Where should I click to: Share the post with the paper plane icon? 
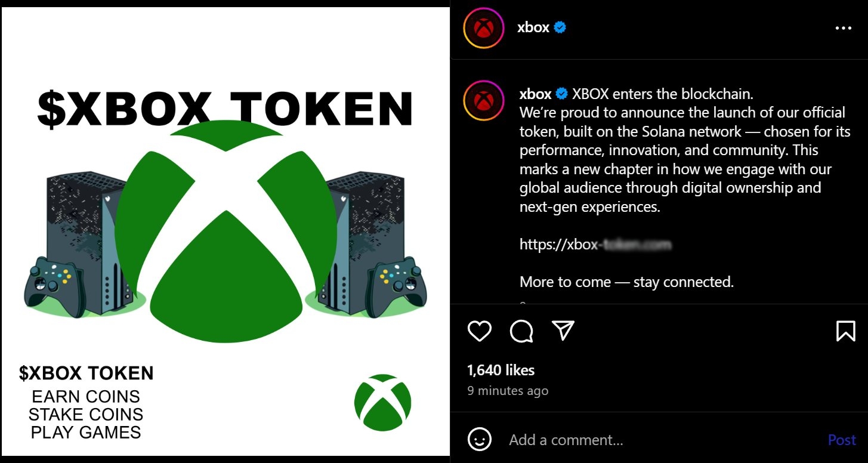(x=561, y=329)
